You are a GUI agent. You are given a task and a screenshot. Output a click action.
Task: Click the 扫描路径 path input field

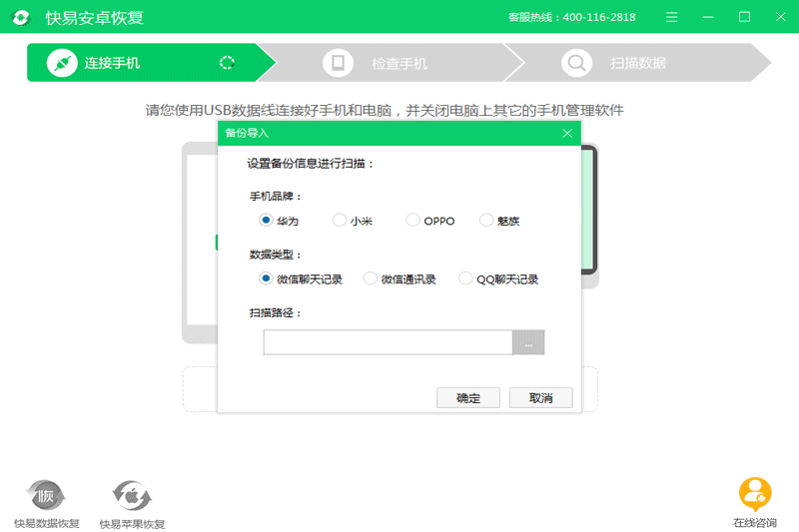(x=388, y=342)
